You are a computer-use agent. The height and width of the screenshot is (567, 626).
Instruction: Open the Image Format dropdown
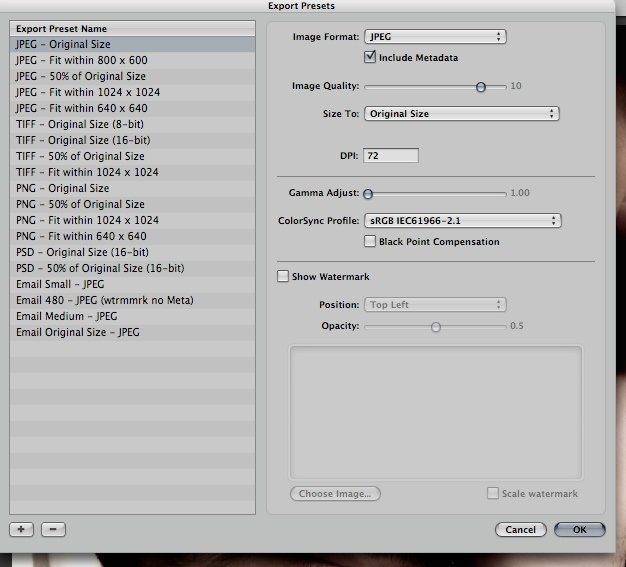pyautogui.click(x=435, y=37)
